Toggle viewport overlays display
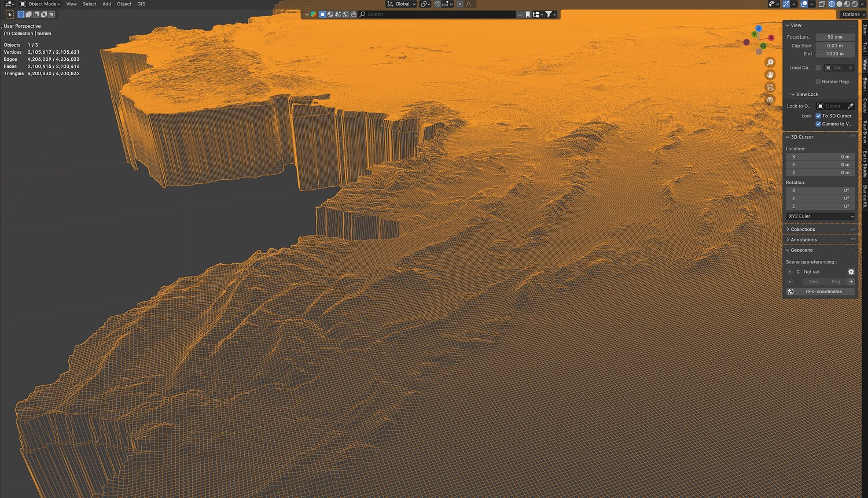Image resolution: width=868 pixels, height=498 pixels. coord(804,4)
